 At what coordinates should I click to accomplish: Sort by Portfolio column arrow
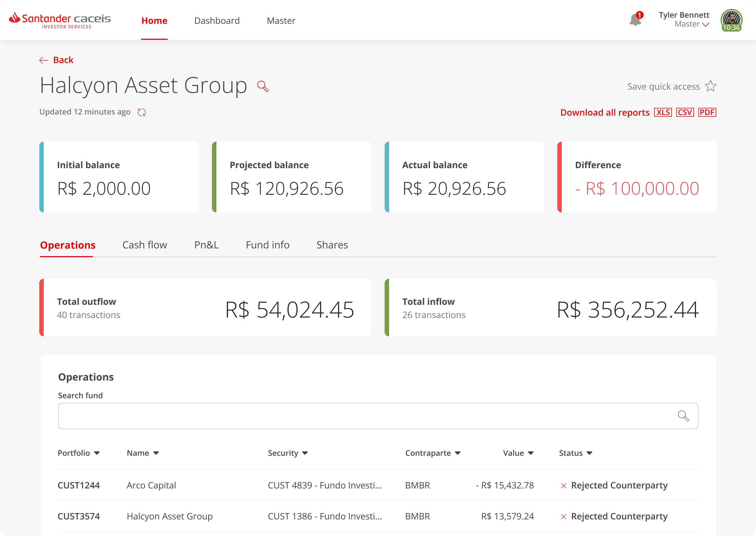[97, 453]
